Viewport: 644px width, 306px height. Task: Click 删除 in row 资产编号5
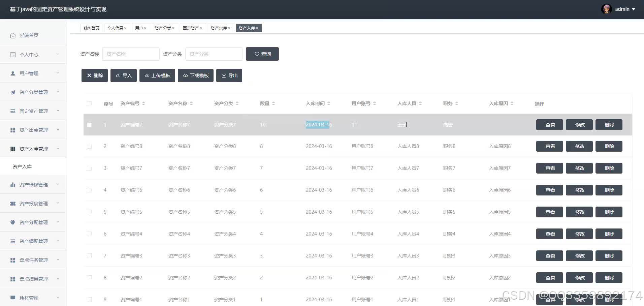tap(609, 212)
